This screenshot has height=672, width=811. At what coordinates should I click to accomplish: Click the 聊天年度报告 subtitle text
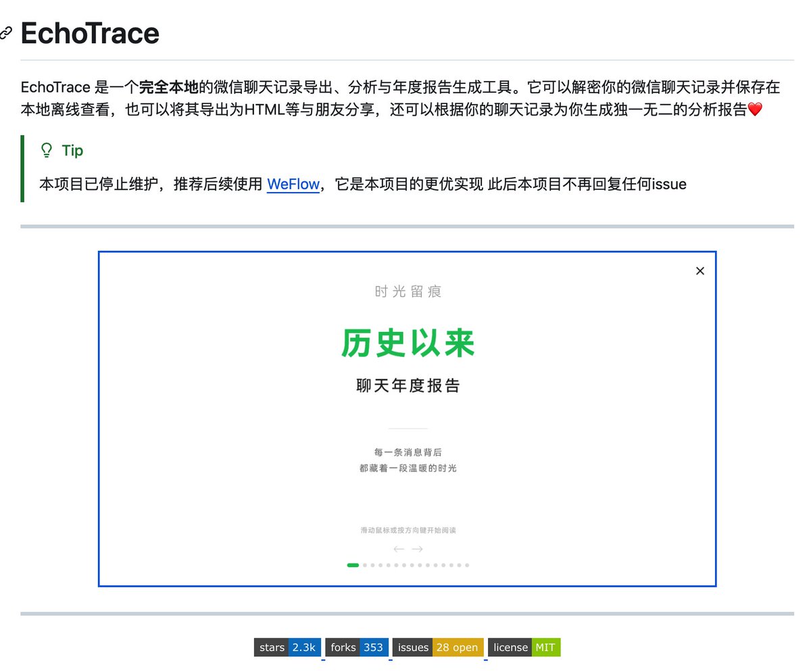click(x=407, y=385)
